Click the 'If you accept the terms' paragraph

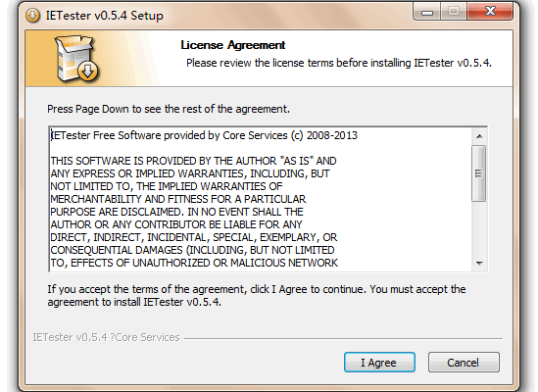(x=257, y=296)
